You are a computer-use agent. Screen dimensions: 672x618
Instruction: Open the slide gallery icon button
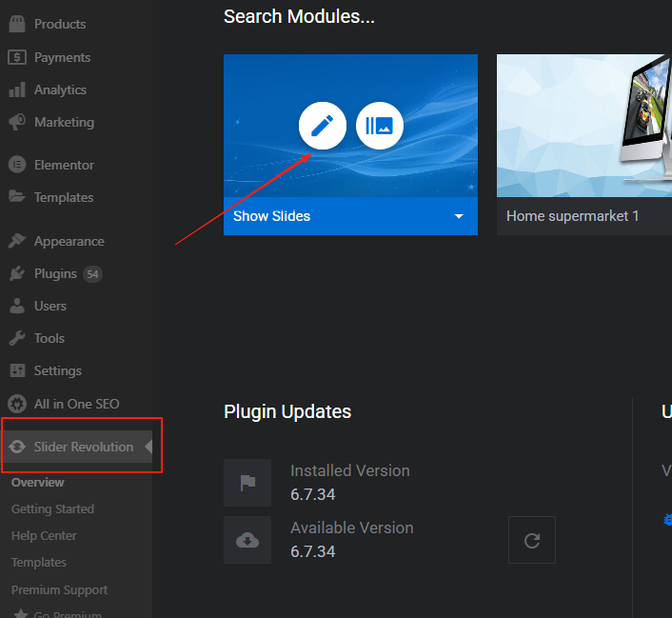380,126
